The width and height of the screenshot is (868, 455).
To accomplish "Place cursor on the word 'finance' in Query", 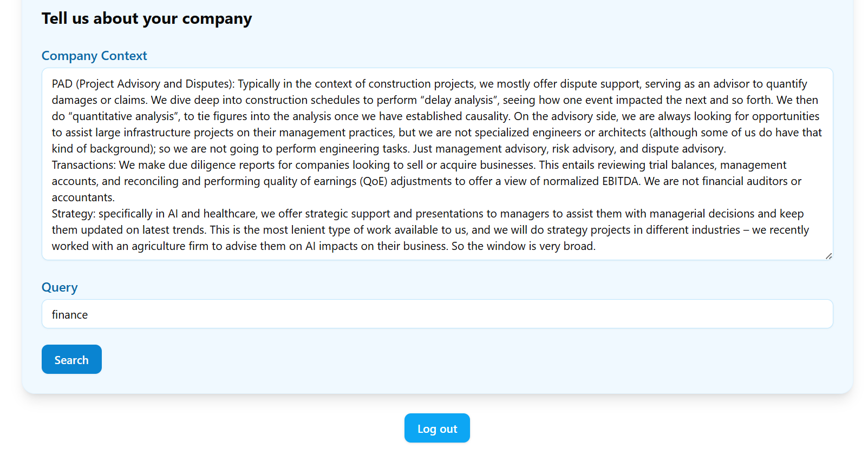I will tap(70, 315).
